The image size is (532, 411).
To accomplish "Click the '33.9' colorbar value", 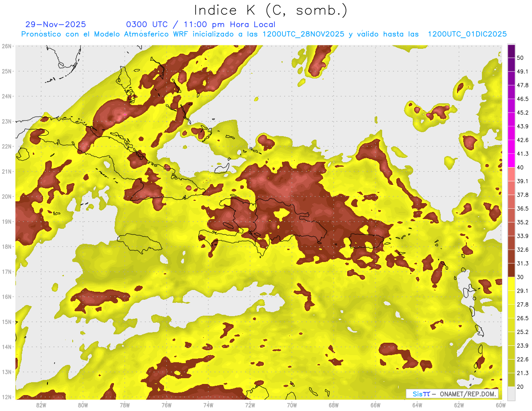I will pyautogui.click(x=522, y=236).
